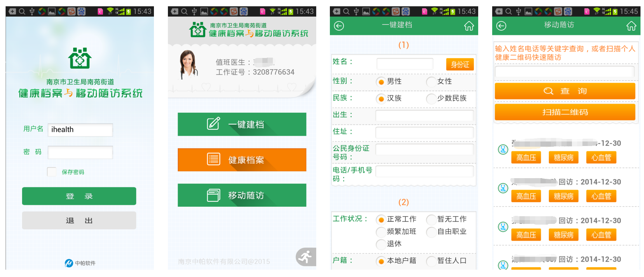The height and width of the screenshot is (277, 644).
Task: Tap back arrow on 一键建档 screen
Action: tap(339, 26)
